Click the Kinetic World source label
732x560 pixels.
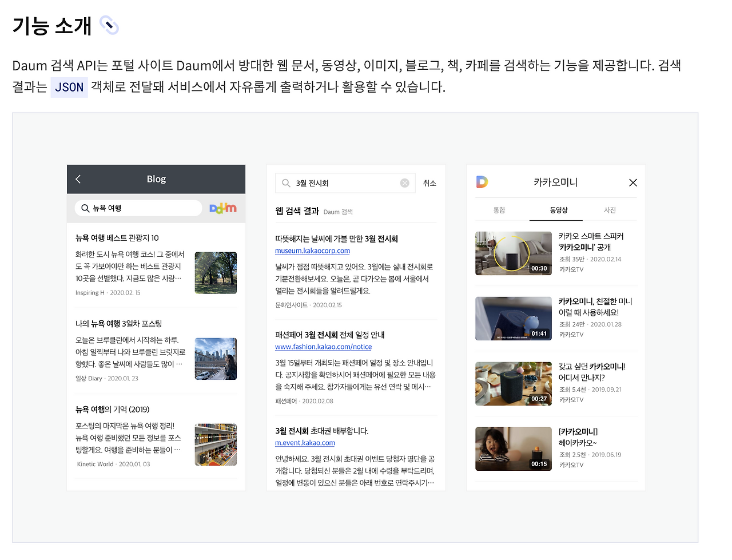pos(95,464)
